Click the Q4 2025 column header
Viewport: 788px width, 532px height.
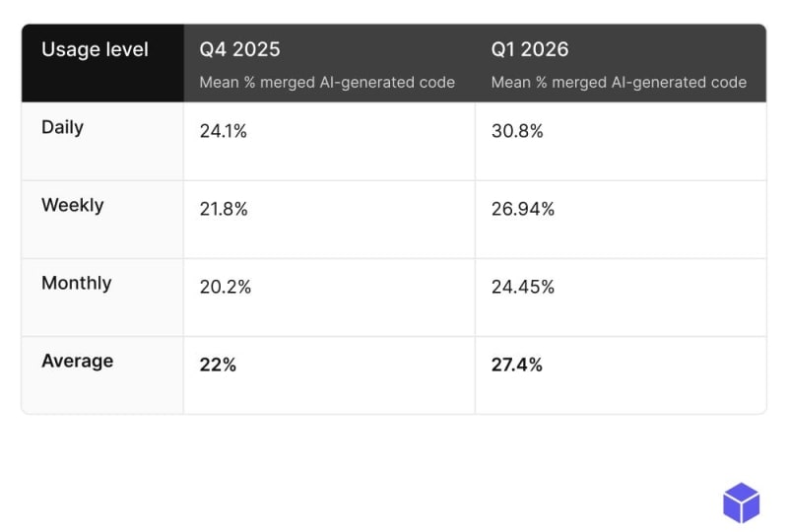328,63
